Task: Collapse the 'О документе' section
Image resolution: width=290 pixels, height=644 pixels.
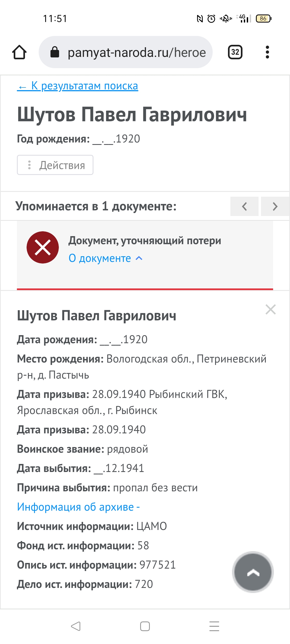Action: coord(105,258)
